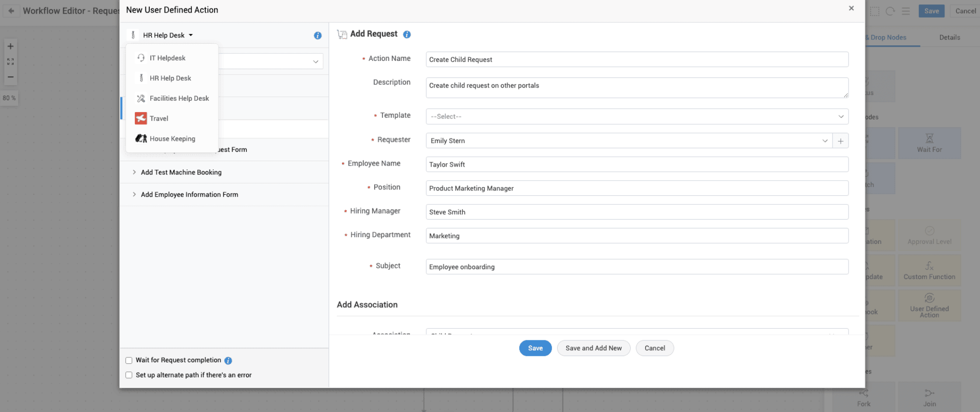The image size is (980, 412).
Task: Click the House Keeping icon
Action: 141,139
